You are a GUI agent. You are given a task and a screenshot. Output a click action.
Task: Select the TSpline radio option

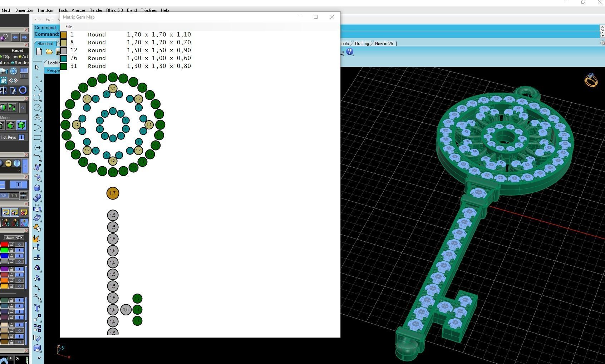pyautogui.click(x=9, y=56)
